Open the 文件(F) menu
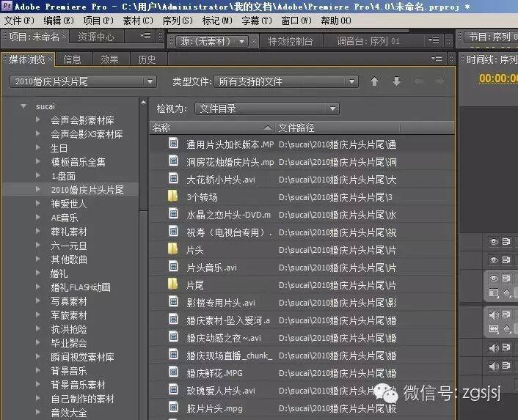Viewport: 518px width, 420px height. pos(19,21)
